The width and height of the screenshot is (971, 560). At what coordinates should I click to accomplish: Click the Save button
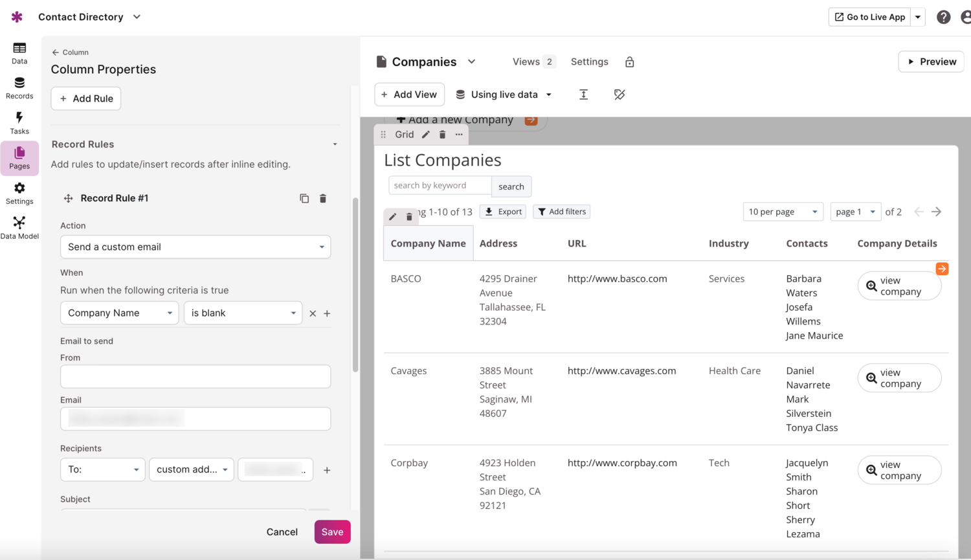[332, 532]
